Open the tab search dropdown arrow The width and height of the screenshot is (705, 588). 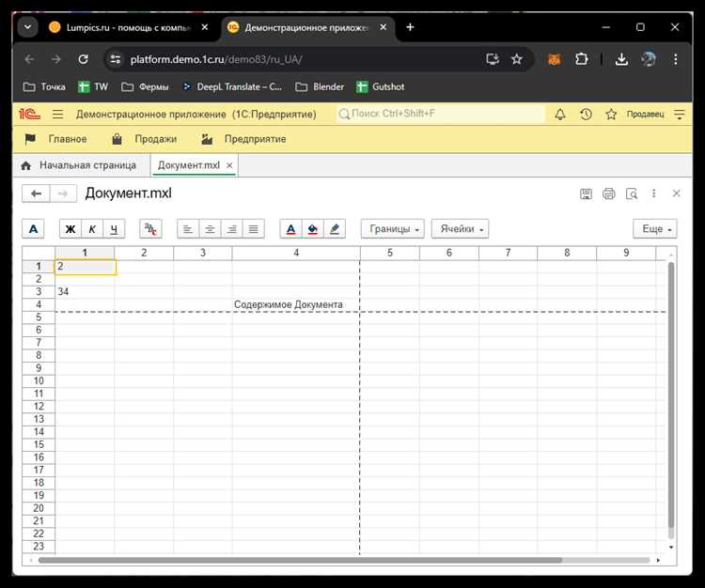pyautogui.click(x=27, y=27)
